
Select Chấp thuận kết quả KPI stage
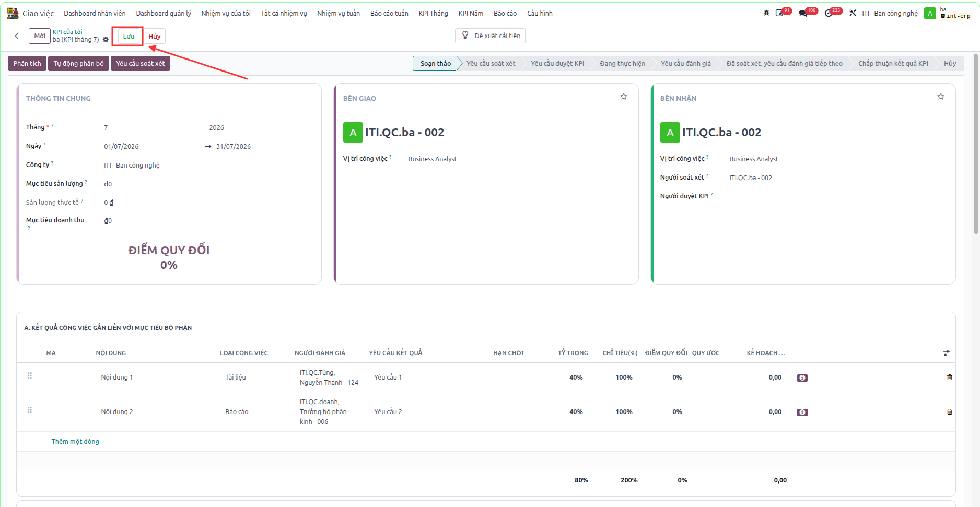click(x=893, y=63)
